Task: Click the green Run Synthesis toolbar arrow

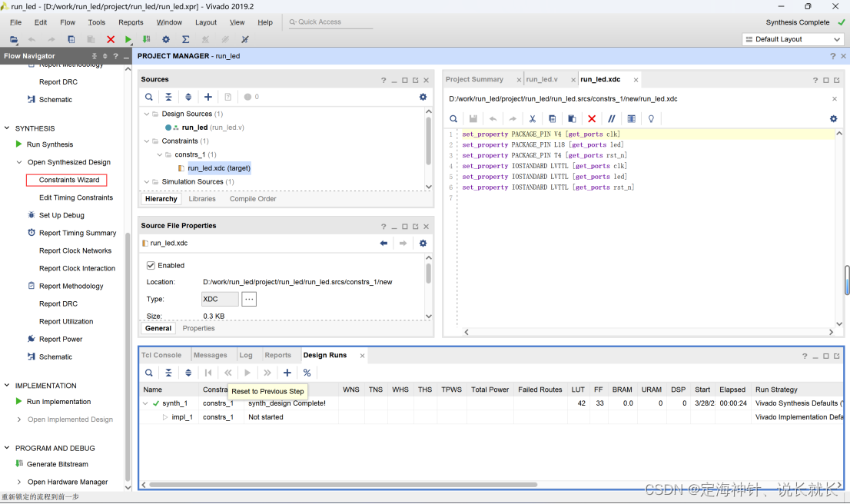Action: (x=128, y=39)
